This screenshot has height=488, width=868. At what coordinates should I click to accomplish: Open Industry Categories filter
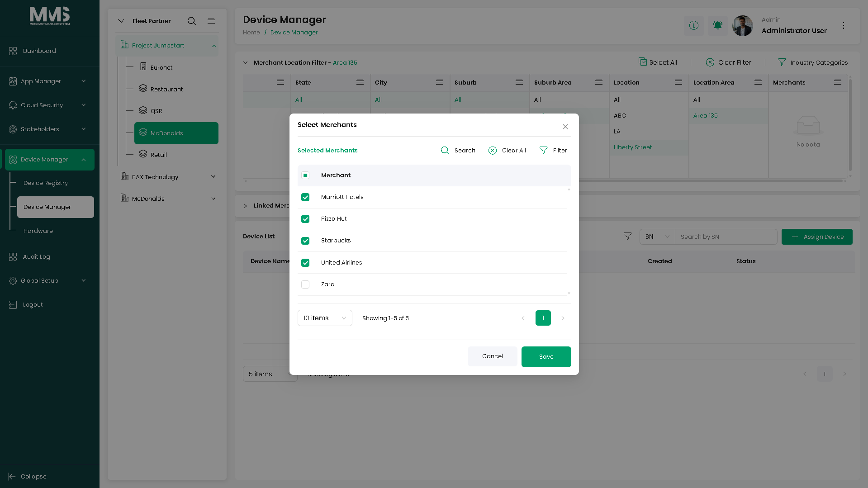click(x=813, y=62)
